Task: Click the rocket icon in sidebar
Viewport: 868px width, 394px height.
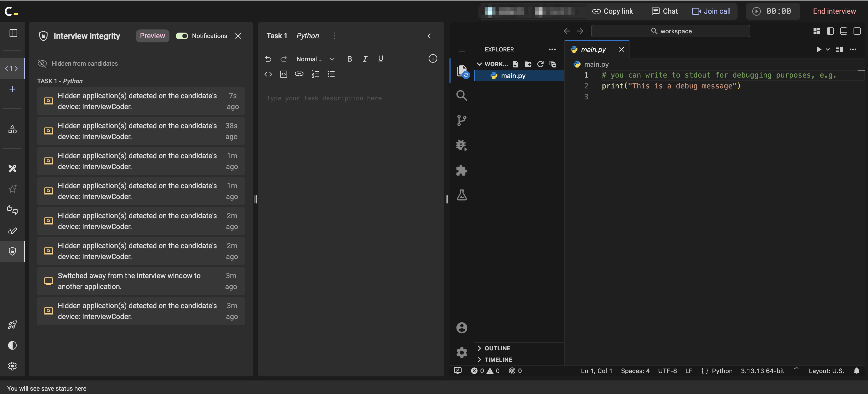Action: pyautogui.click(x=12, y=324)
